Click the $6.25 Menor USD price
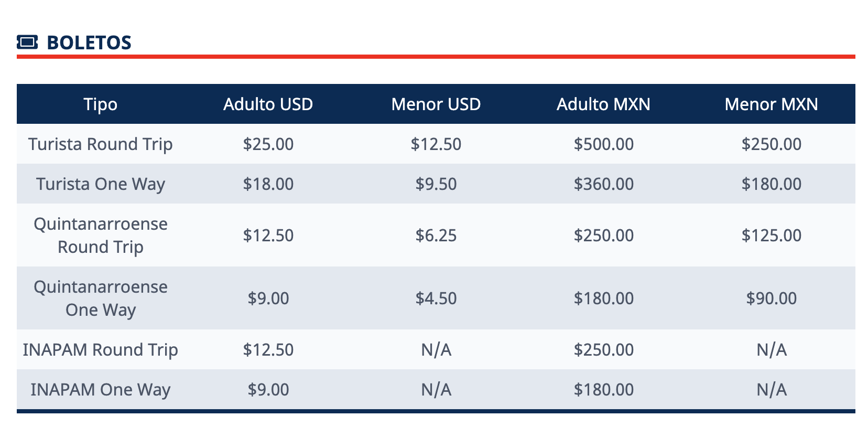 tap(436, 236)
